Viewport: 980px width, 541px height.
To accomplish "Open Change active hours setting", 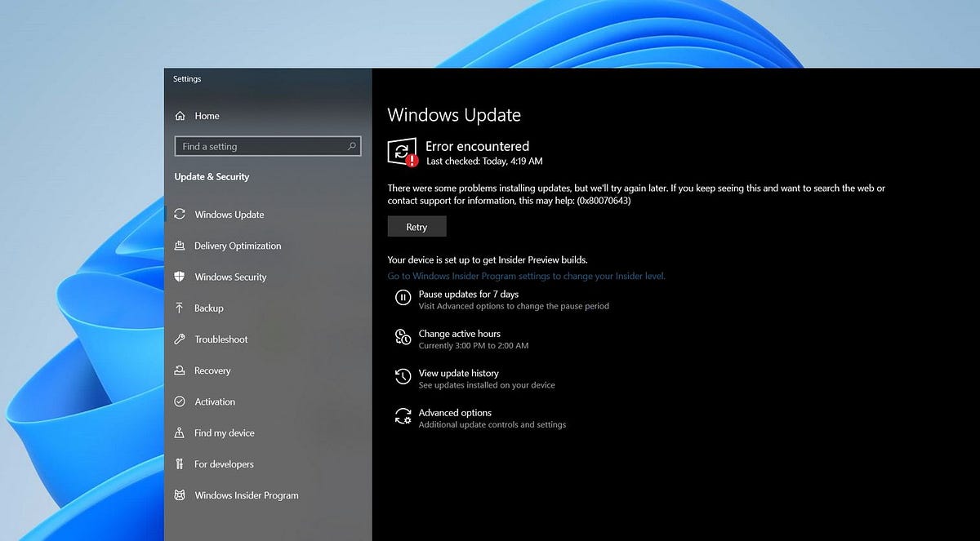I will pyautogui.click(x=459, y=334).
